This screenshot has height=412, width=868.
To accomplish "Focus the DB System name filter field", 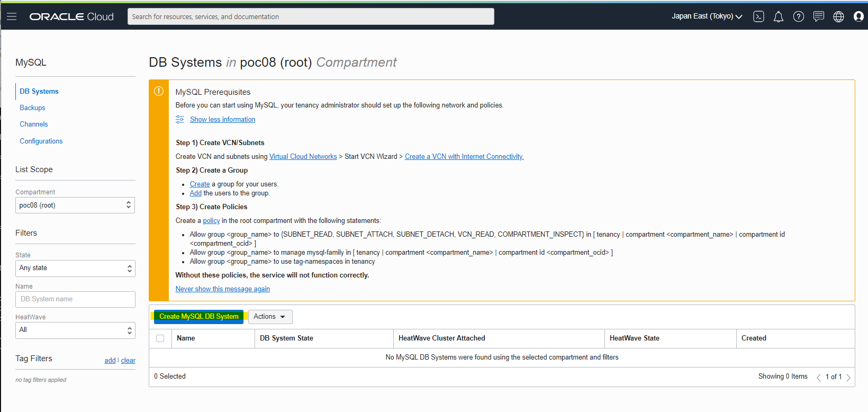I will (75, 299).
